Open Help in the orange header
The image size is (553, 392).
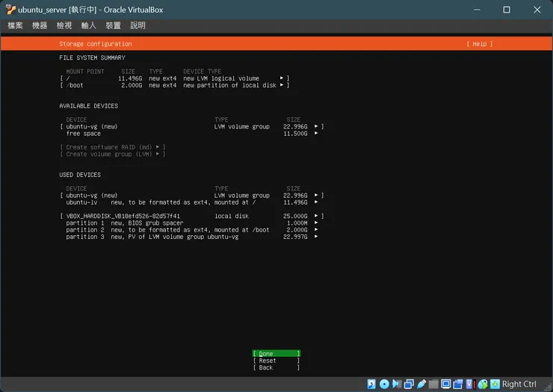coord(479,44)
